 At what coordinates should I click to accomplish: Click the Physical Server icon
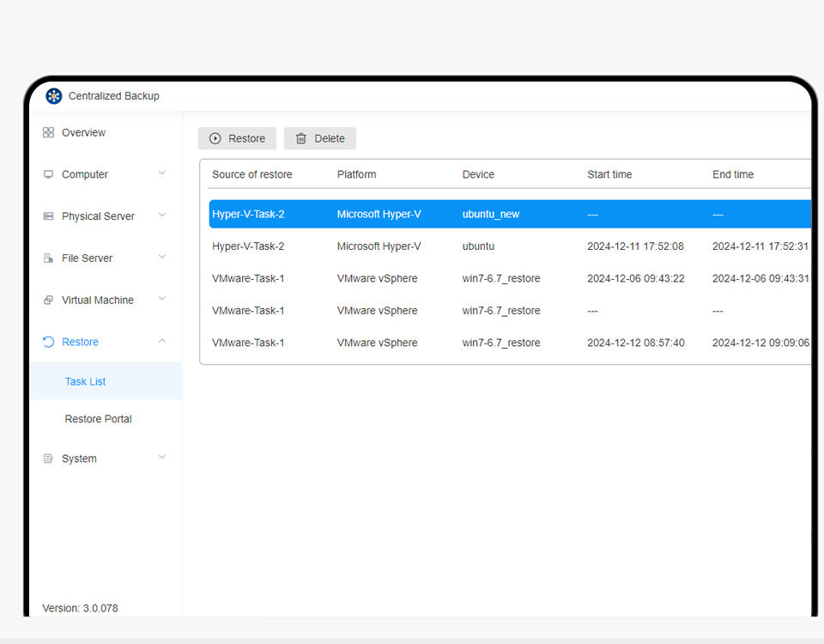coord(48,216)
